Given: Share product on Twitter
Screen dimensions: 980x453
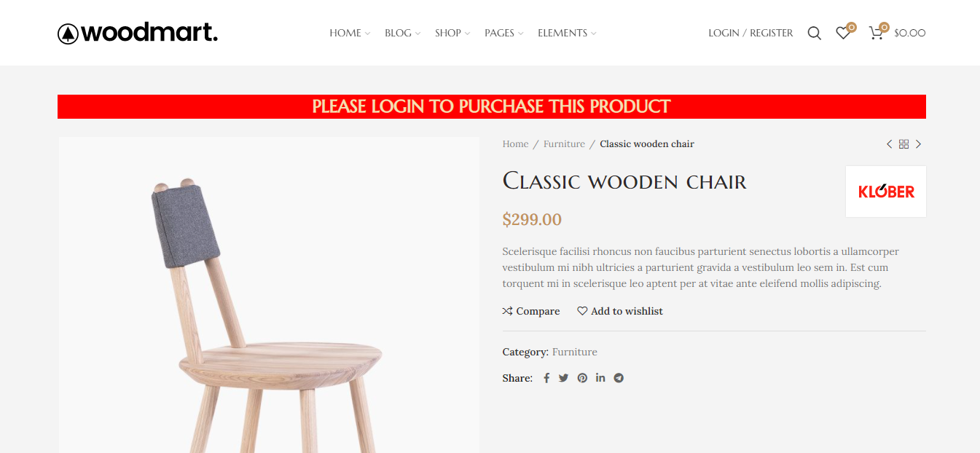Looking at the screenshot, I should tap(563, 378).
